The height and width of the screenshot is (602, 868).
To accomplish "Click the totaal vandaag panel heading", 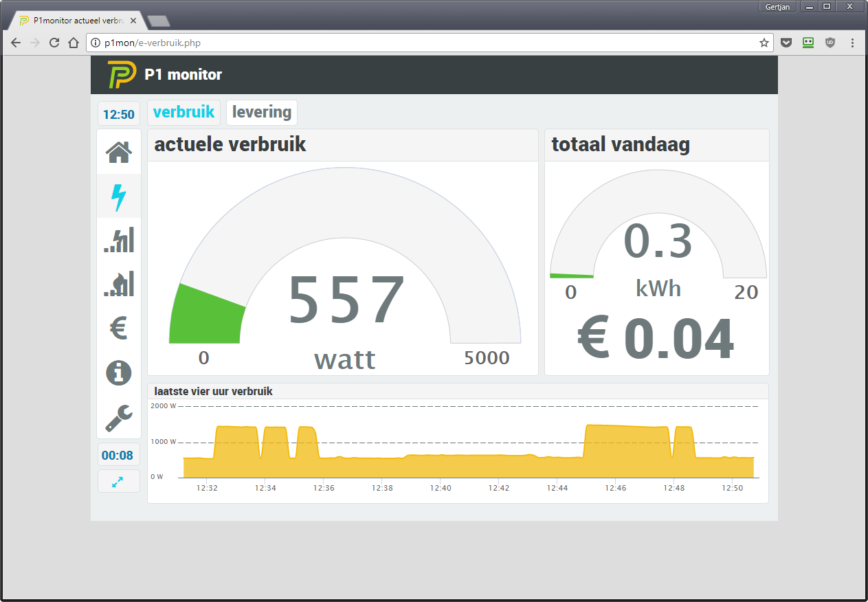I will [621, 145].
